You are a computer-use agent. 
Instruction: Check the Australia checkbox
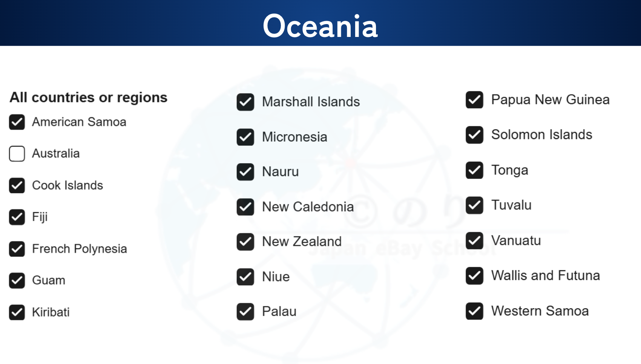pos(17,154)
